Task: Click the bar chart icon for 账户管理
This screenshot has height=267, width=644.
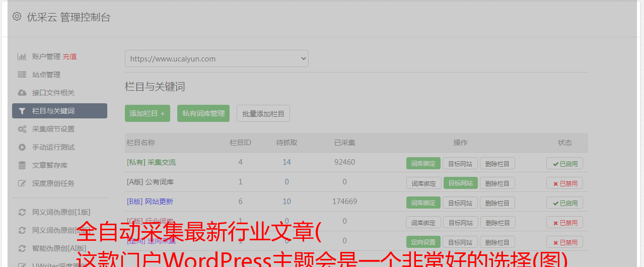Action: 22,56
